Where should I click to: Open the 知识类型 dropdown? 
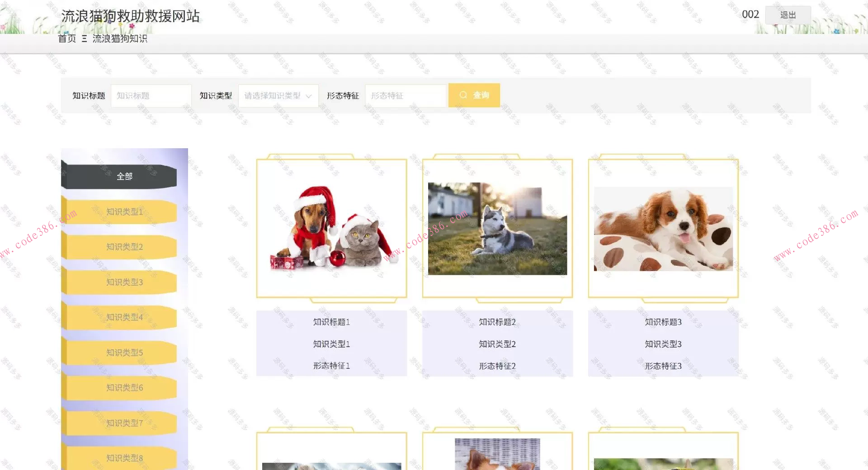tap(278, 95)
